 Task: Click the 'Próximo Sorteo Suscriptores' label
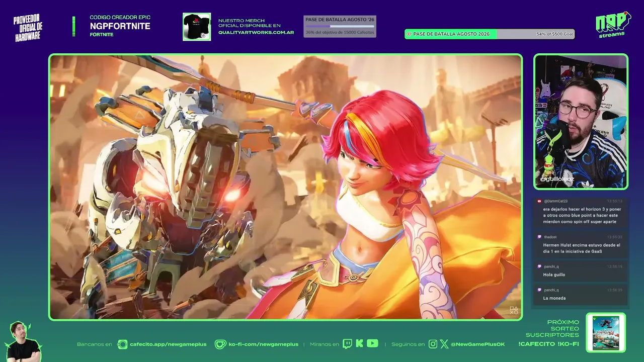[552, 328]
